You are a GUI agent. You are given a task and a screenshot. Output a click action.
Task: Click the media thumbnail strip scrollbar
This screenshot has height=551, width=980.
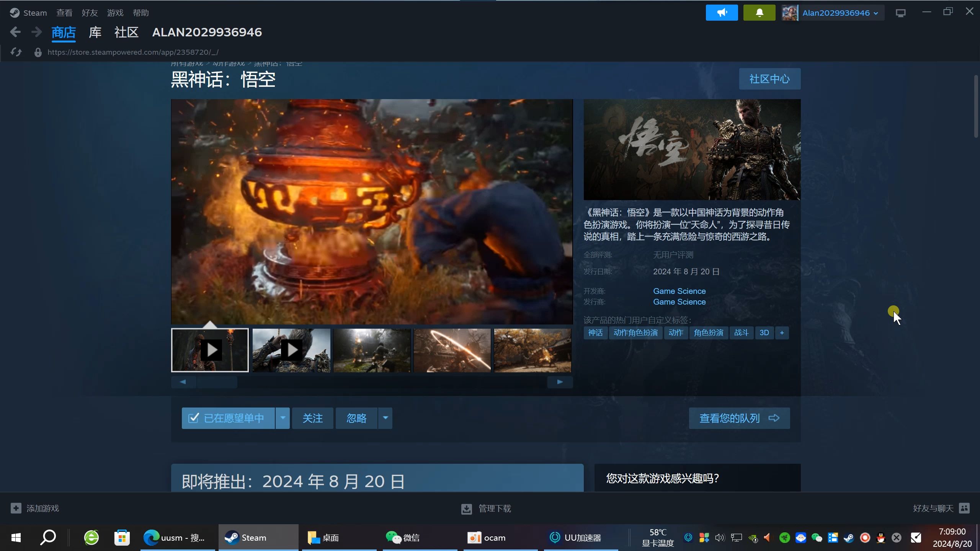(x=217, y=382)
